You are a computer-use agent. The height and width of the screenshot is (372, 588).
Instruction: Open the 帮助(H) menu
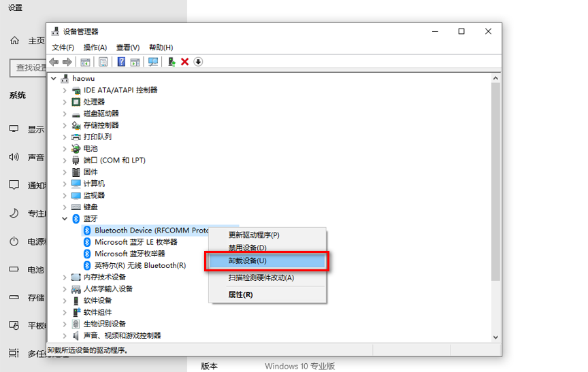click(161, 48)
